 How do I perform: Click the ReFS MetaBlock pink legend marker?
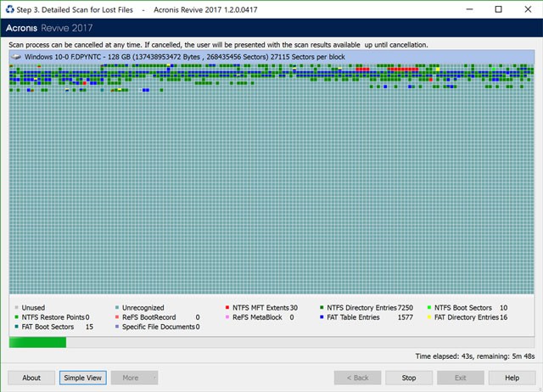tap(228, 317)
